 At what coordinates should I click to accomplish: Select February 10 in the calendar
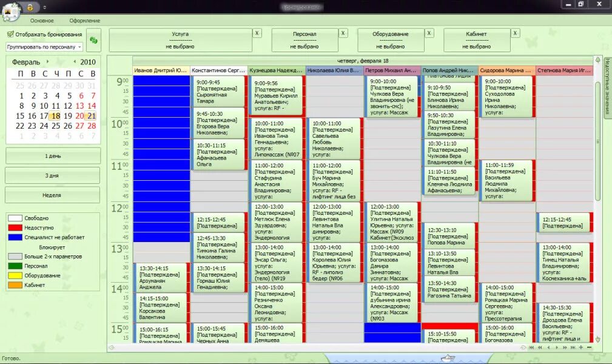[x=44, y=106]
